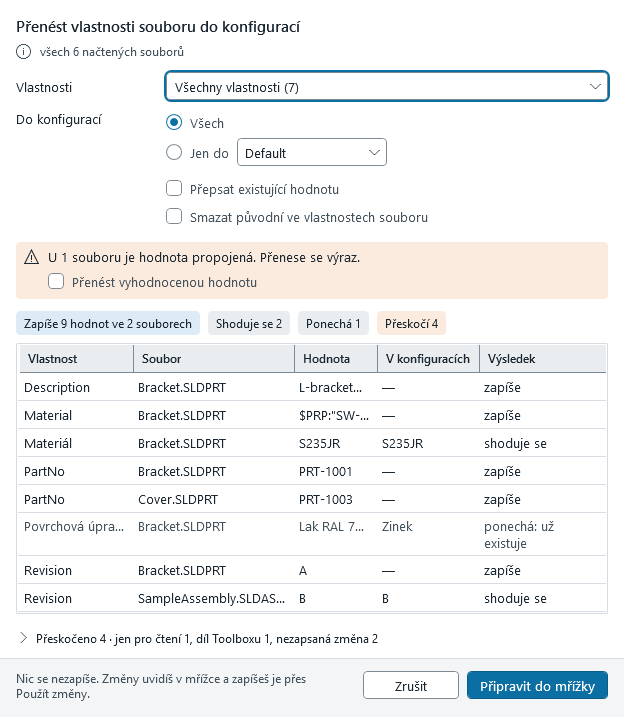Filter by Shoduje se 2 chip
624x717 pixels.
coord(249,323)
